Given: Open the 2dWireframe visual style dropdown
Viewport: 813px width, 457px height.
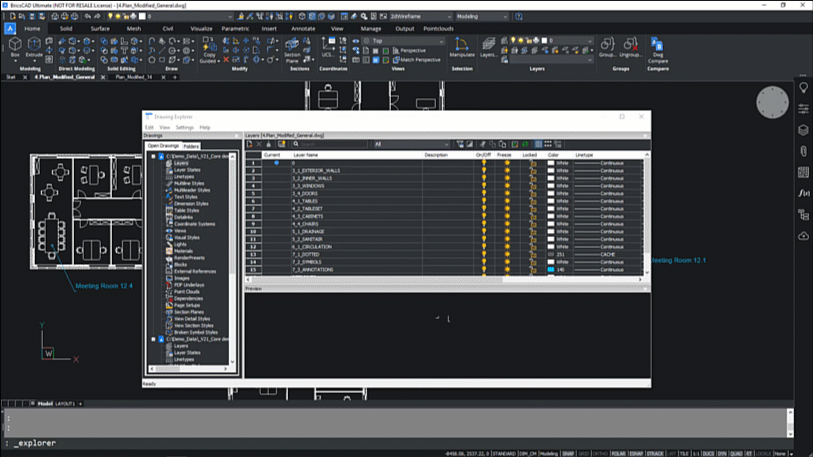Looking at the screenshot, I should [x=420, y=17].
